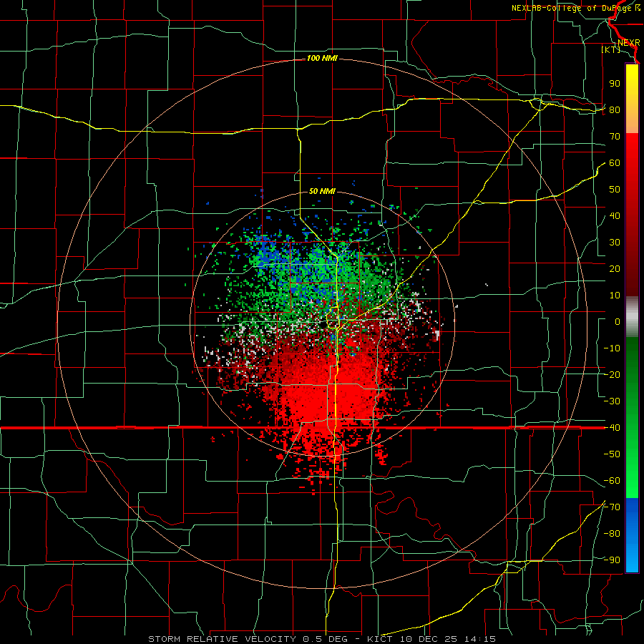Click the -20 value on velocity scale
Screen dimensions: 644x644
612,374
